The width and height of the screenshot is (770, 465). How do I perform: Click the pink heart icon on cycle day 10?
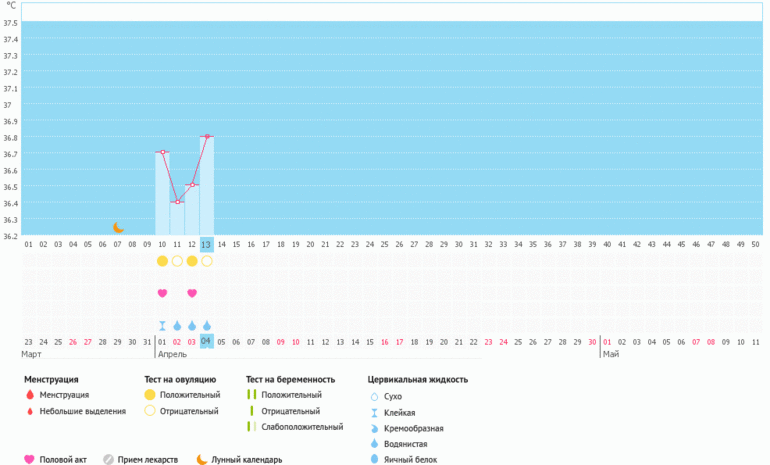[x=162, y=293]
